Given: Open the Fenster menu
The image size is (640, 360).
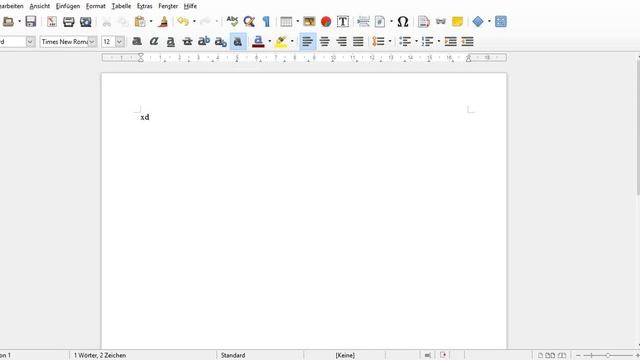Looking at the screenshot, I should coord(168,6).
